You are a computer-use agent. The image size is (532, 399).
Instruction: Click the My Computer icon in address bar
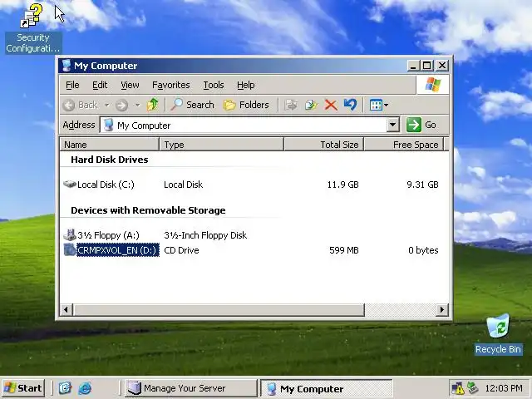click(109, 125)
